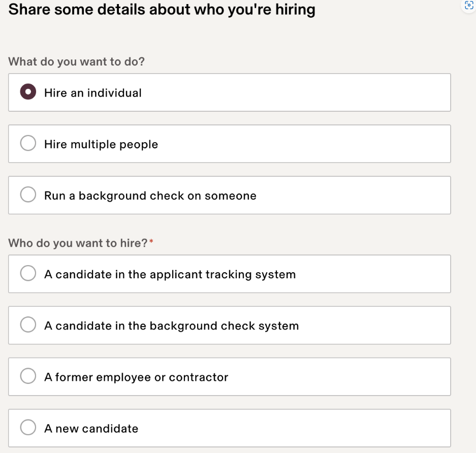Screen dimensions: 476x453
Task: Select the background check system candidate radio button
Action: (x=28, y=325)
